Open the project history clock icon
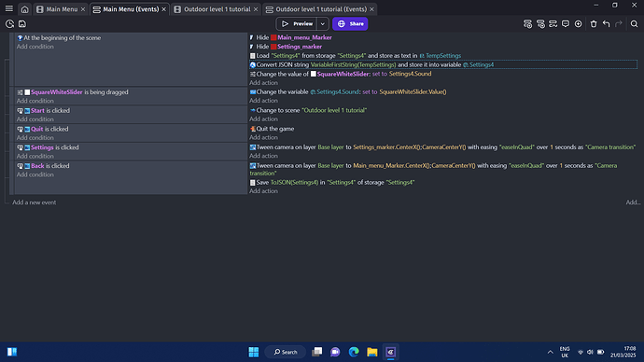644x362 pixels. point(9,24)
